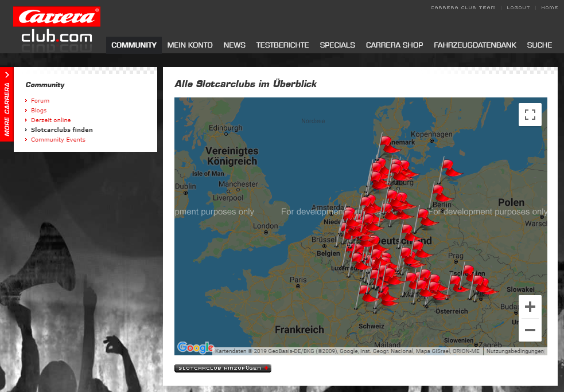Click the "Belgien" map label

click(328, 253)
